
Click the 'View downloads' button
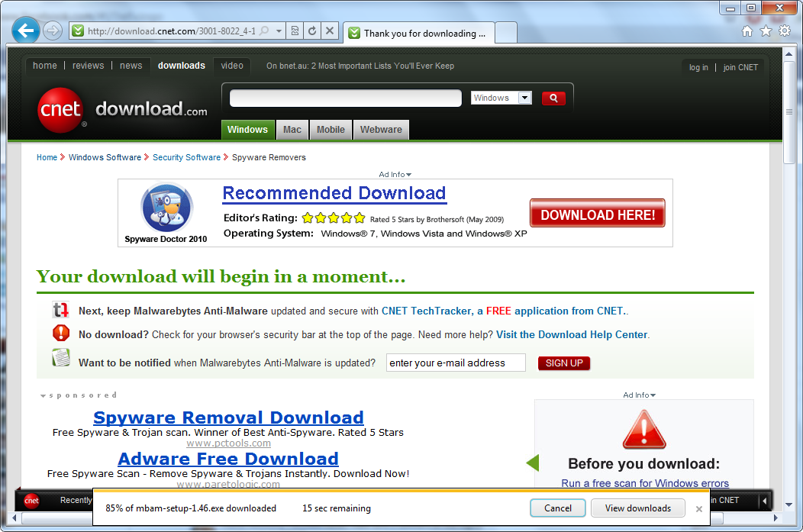[x=637, y=508]
